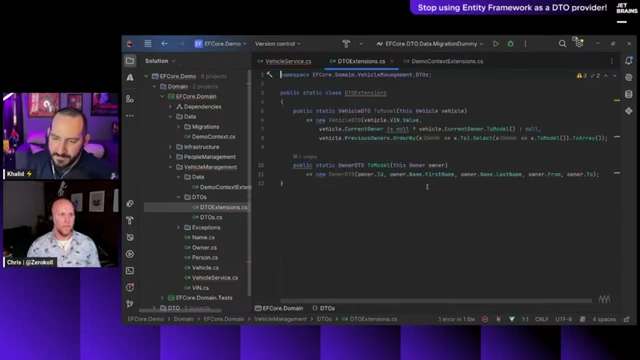Expand the Dependencies node

click(170, 107)
